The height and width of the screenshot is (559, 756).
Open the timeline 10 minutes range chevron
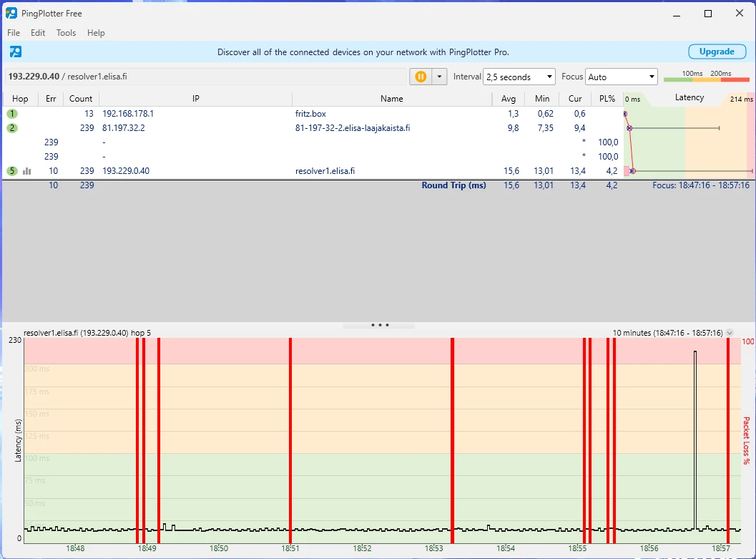pos(730,333)
